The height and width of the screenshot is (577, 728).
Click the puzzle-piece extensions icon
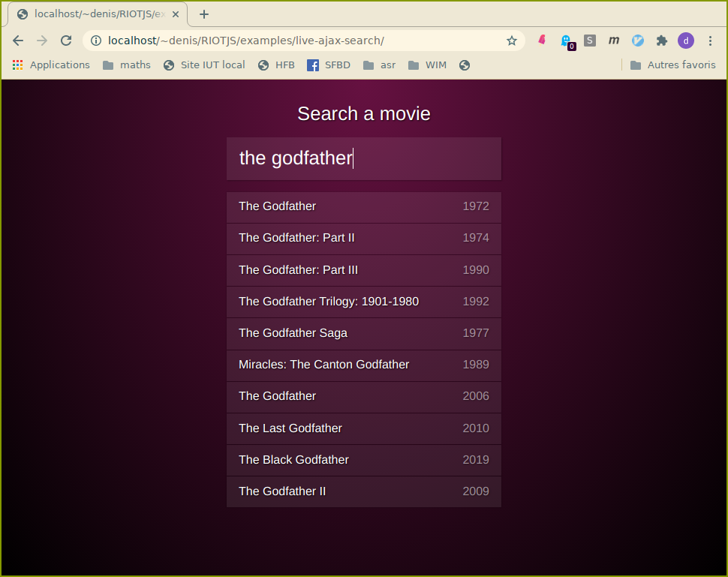tap(662, 41)
